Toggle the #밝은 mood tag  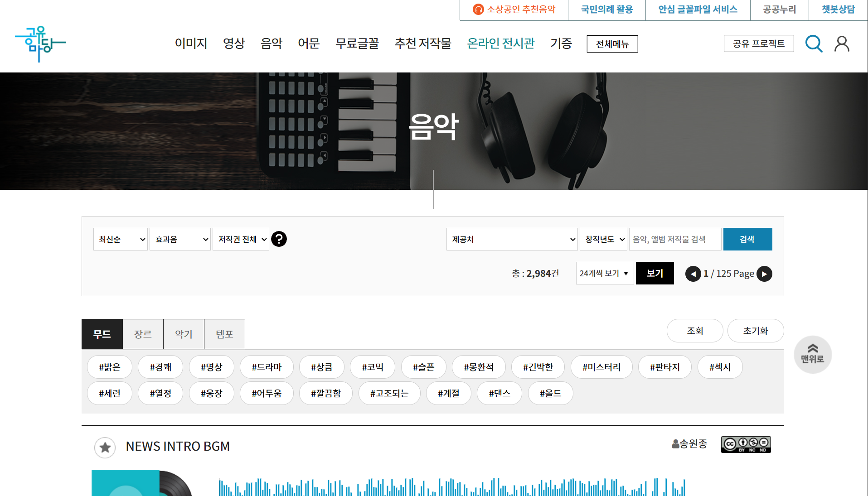pyautogui.click(x=110, y=367)
